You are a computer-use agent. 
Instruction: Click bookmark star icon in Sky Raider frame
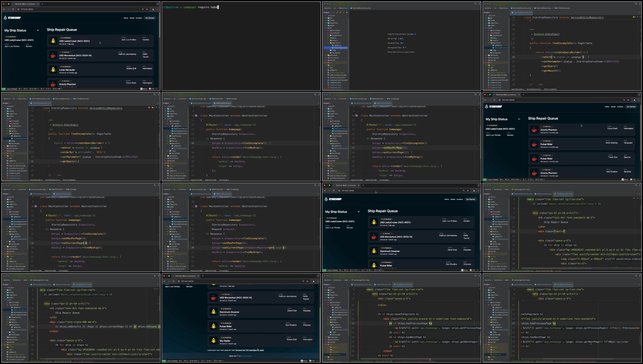click(307, 281)
